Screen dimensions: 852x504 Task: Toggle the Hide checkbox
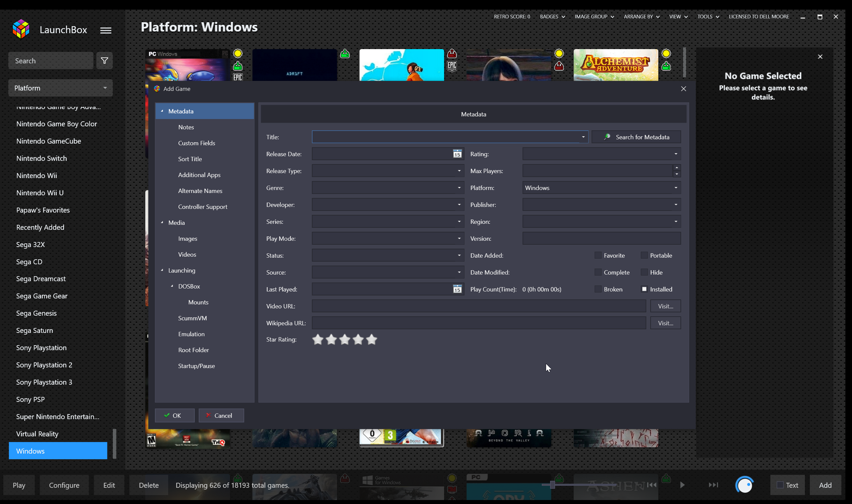644,272
